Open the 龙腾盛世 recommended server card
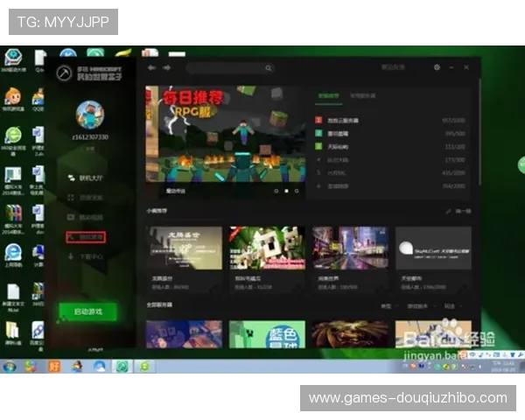The image size is (525, 420). (184, 259)
